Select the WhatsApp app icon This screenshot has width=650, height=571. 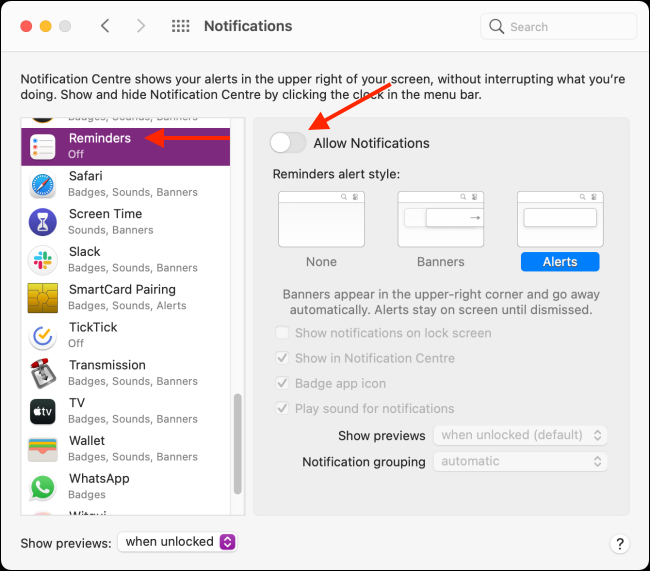coord(42,487)
